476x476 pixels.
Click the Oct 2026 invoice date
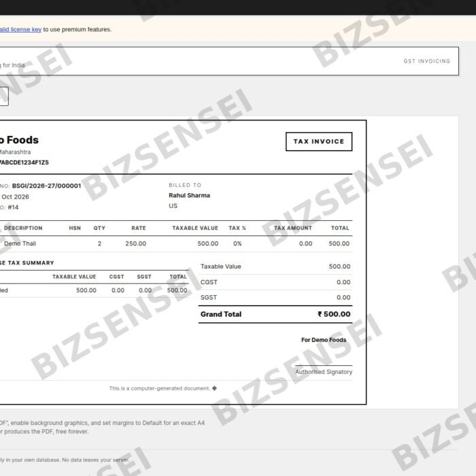15,197
